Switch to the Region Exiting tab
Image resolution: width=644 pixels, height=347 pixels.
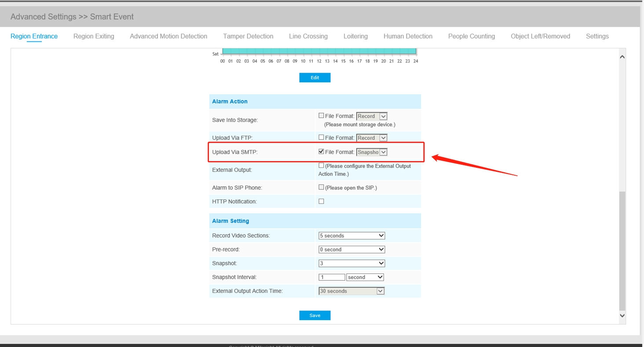pyautogui.click(x=94, y=36)
